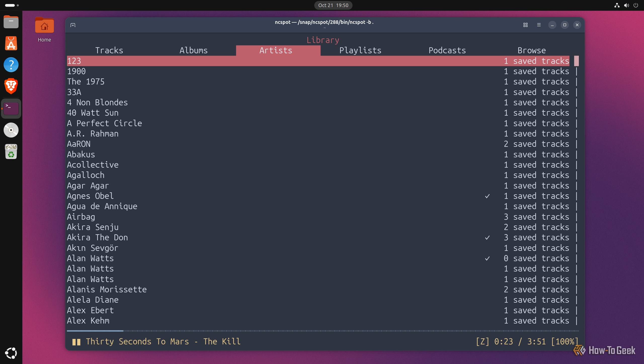Screen dimensions: 644x364
Task: Switch to the Playlists tab
Action: [x=360, y=50]
